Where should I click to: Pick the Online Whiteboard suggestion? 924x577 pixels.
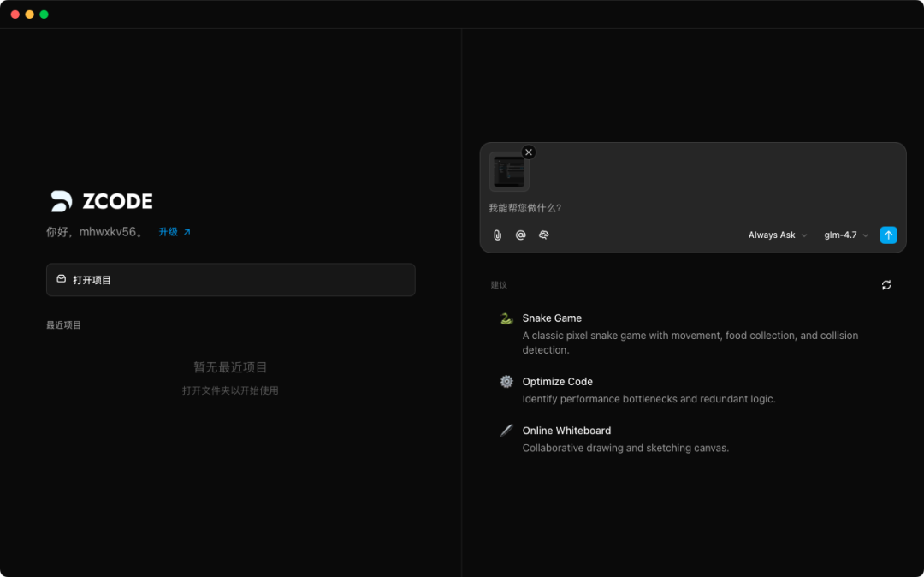point(566,431)
